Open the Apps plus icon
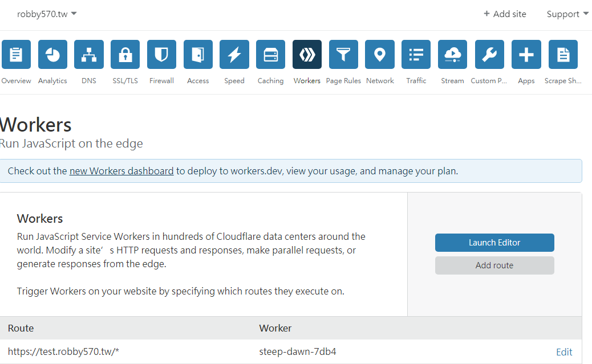Image resolution: width=592 pixels, height=364 pixels. click(526, 54)
